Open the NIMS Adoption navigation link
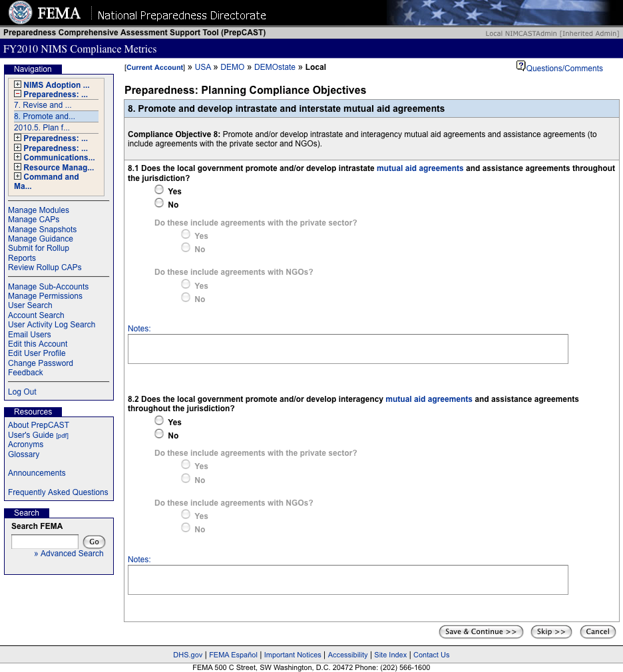Viewport: 623px width, 672px height. click(x=56, y=85)
